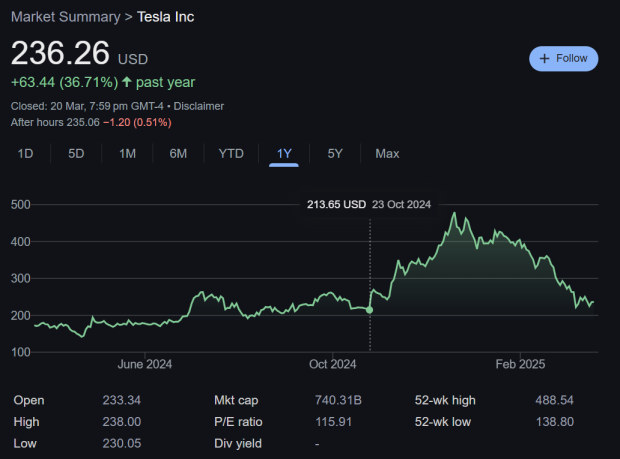Click the Mkt cap value 740.31B
Screen dimensions: 620x459
point(338,400)
